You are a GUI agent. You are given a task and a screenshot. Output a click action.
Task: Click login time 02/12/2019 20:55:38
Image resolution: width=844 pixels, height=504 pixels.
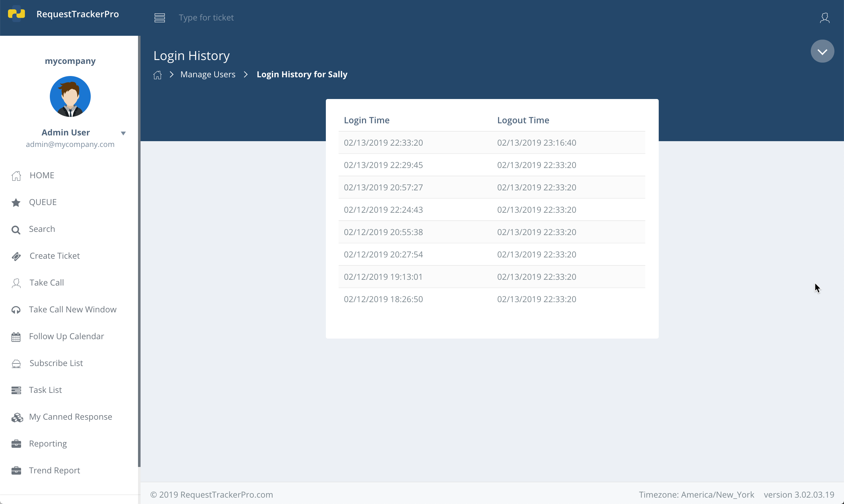tap(383, 232)
